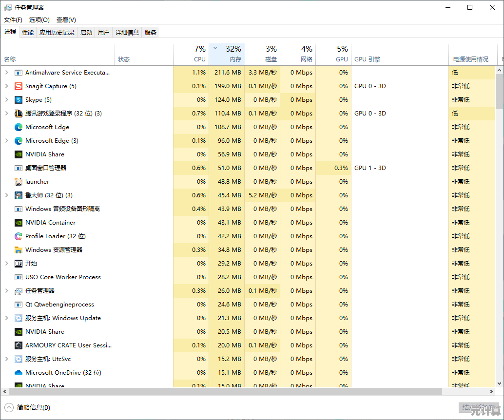Viewport: 504px width, 420px height.
Task: Click the Skype process icon
Action: pyautogui.click(x=19, y=100)
